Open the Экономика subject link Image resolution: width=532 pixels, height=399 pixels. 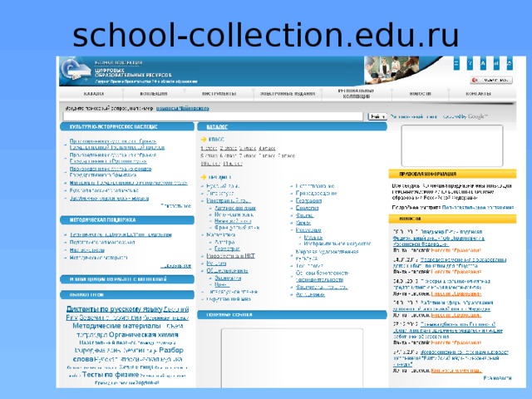tap(228, 278)
